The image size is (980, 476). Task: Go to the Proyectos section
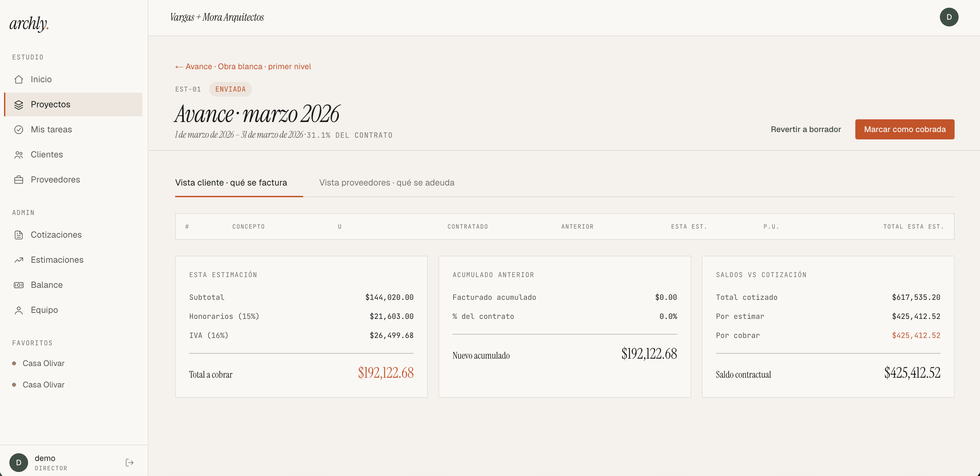pos(73,104)
